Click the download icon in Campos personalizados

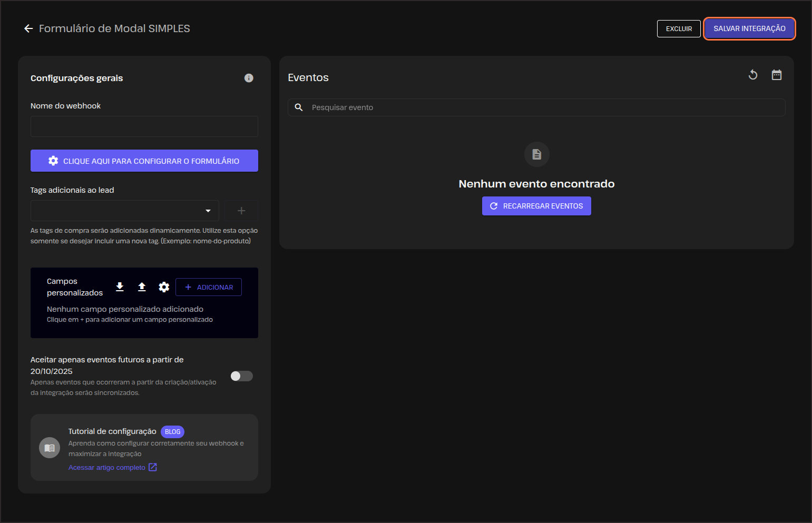coord(120,287)
